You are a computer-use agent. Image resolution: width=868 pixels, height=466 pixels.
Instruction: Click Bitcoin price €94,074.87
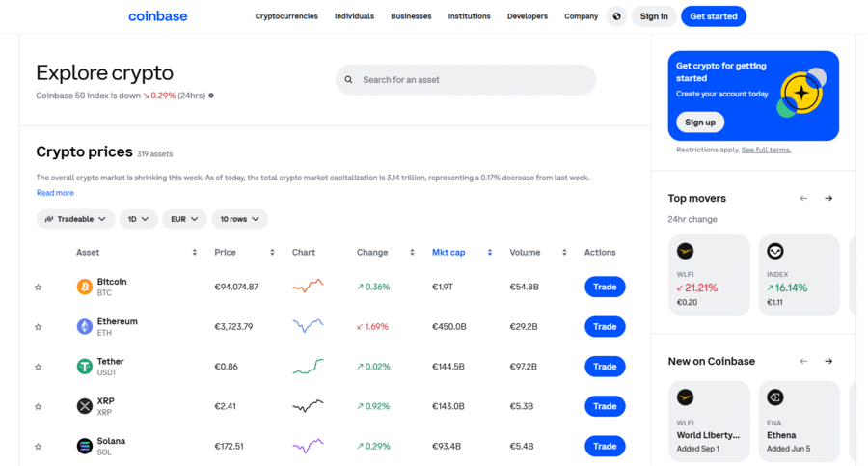[x=236, y=287]
